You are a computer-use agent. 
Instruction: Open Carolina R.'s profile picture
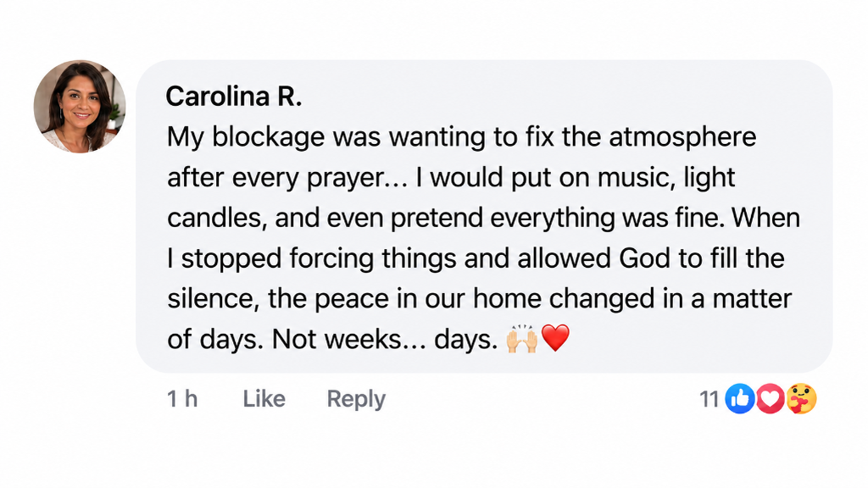pos(80,106)
